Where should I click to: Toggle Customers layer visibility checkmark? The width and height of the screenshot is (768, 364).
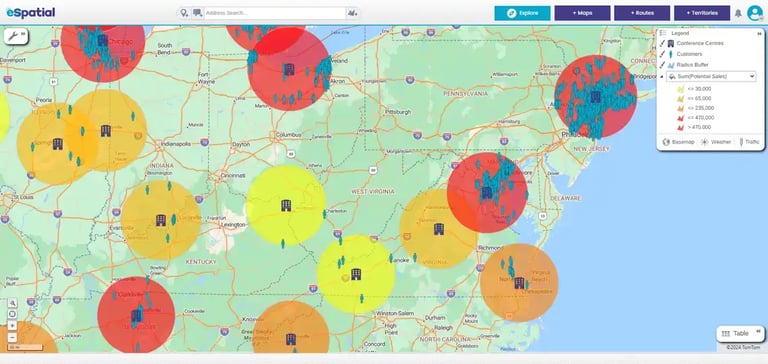coord(662,54)
